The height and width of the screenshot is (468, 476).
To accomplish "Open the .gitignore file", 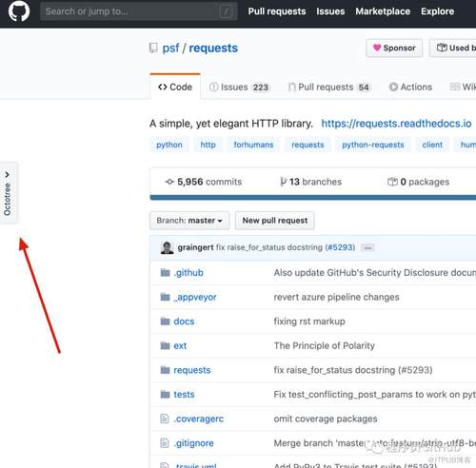I will pyautogui.click(x=193, y=443).
